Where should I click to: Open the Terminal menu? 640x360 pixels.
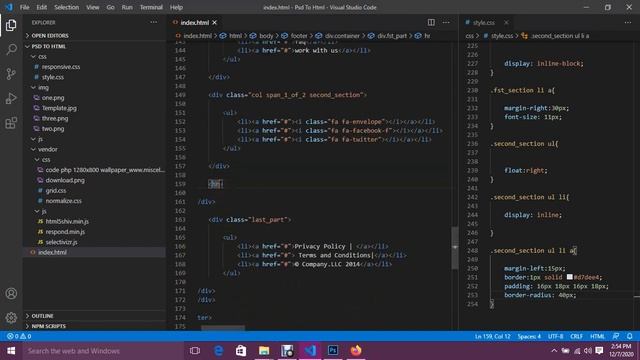[151, 7]
